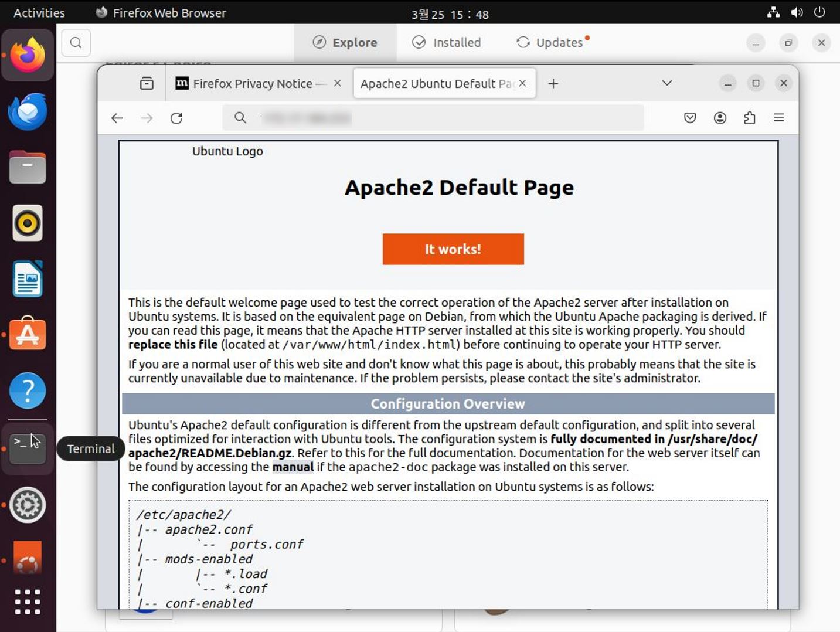
Task: Open a new Firefox tab
Action: pyautogui.click(x=553, y=83)
